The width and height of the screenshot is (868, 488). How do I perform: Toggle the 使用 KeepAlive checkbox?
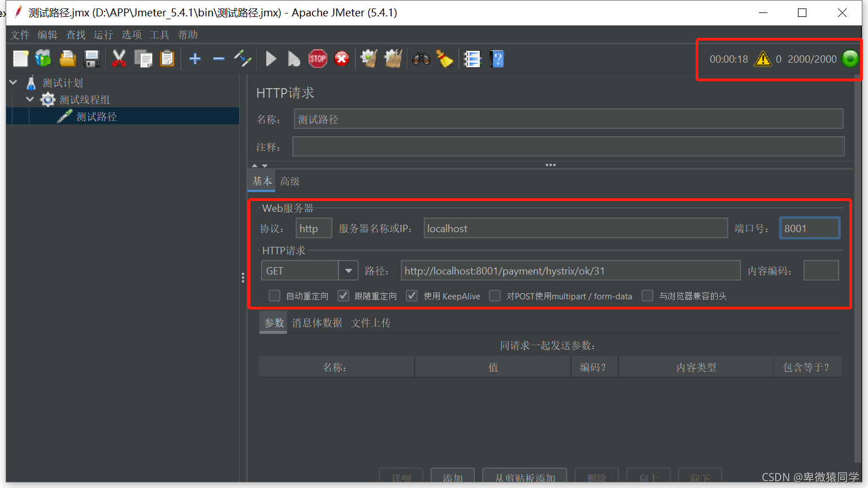[412, 295]
